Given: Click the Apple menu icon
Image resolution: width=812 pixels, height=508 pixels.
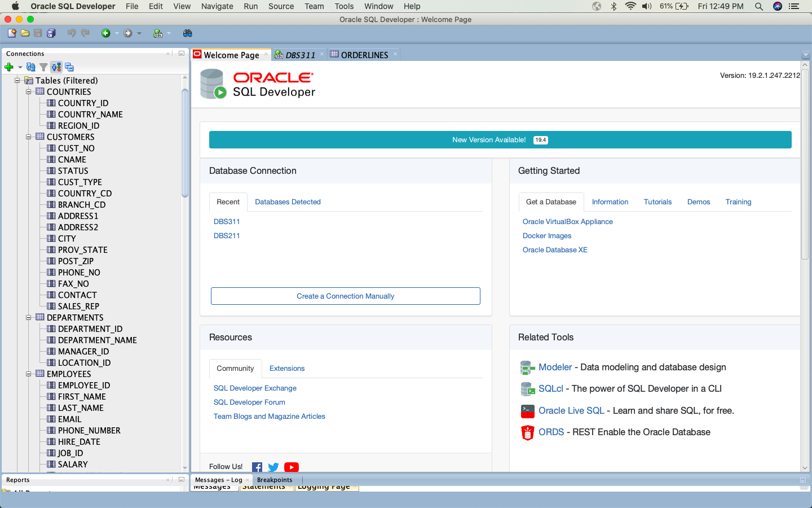Looking at the screenshot, I should [15, 6].
